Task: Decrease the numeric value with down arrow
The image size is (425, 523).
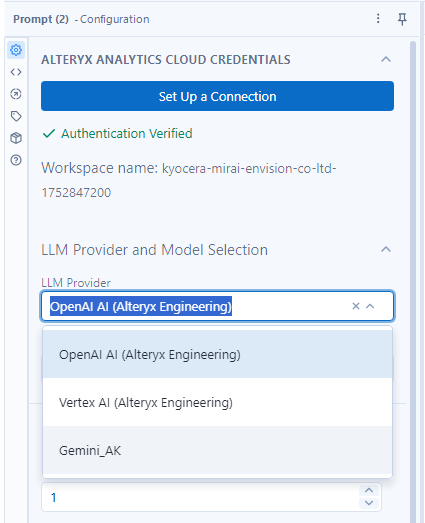Action: (x=369, y=503)
